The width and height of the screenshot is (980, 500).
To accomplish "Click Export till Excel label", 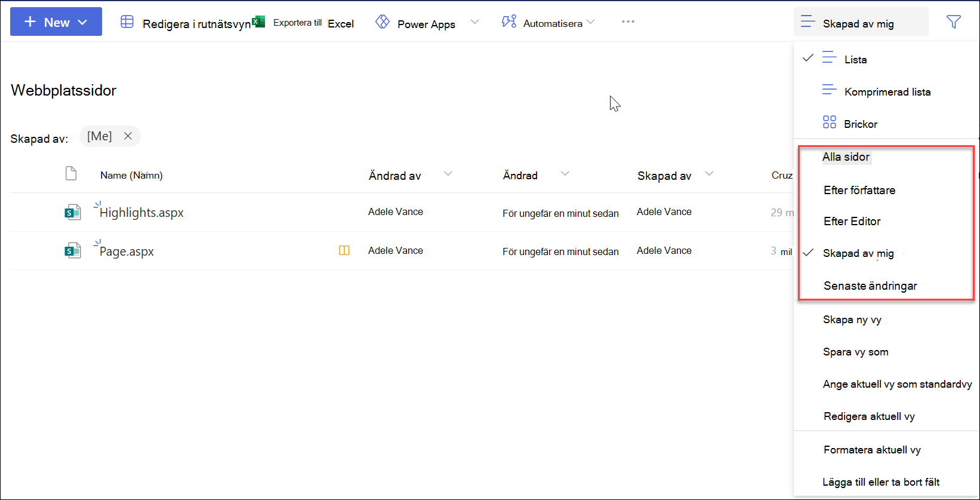I will click(313, 23).
